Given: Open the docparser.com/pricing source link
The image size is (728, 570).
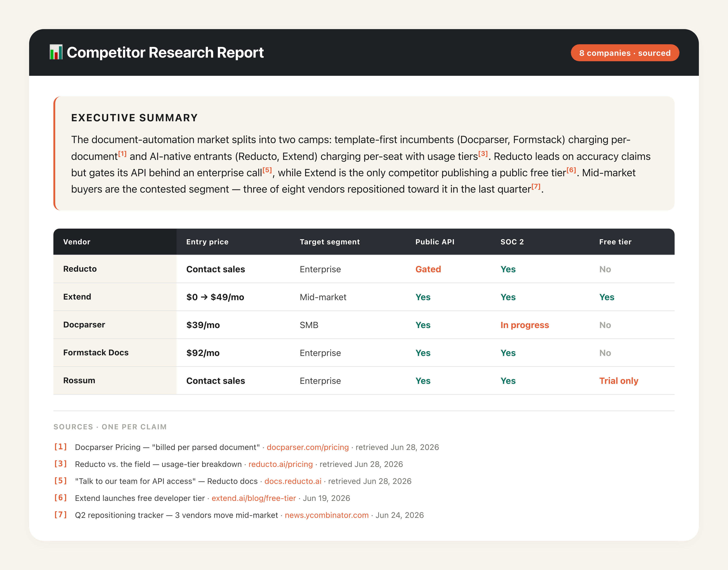Looking at the screenshot, I should [307, 447].
